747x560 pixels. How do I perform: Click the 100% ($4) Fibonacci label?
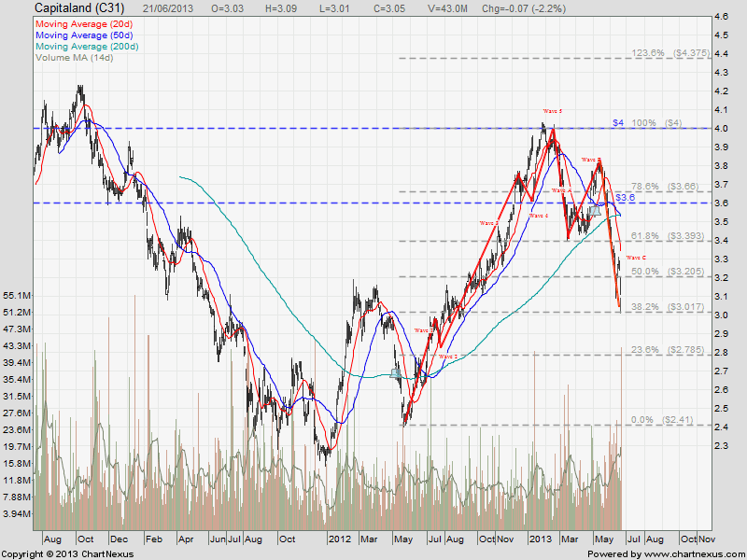click(657, 123)
